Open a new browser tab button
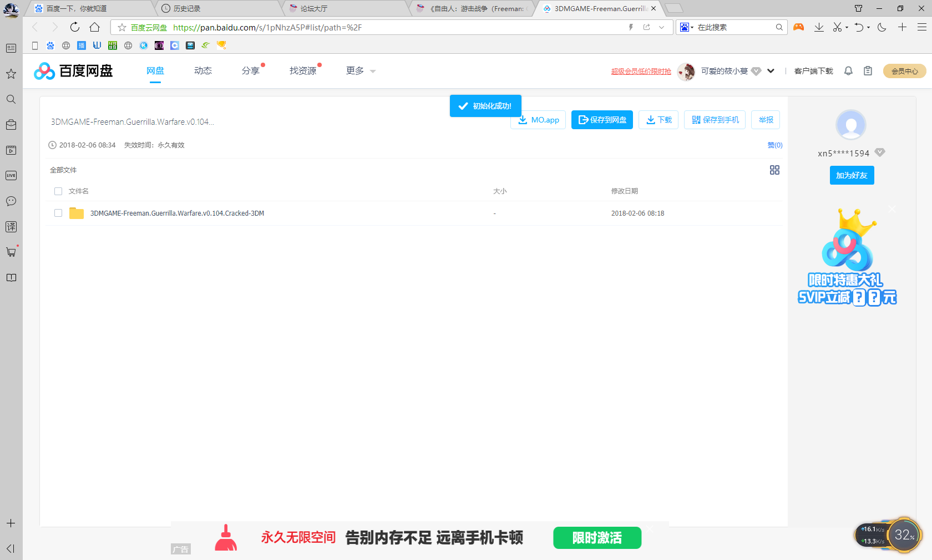The image size is (932, 560). pyautogui.click(x=674, y=8)
